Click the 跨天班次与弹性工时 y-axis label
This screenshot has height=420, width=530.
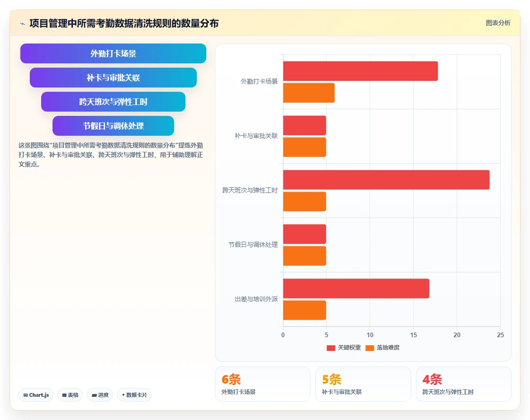pos(250,190)
